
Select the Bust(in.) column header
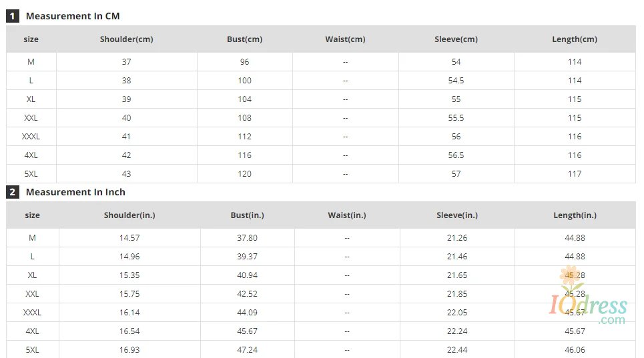coord(248,215)
